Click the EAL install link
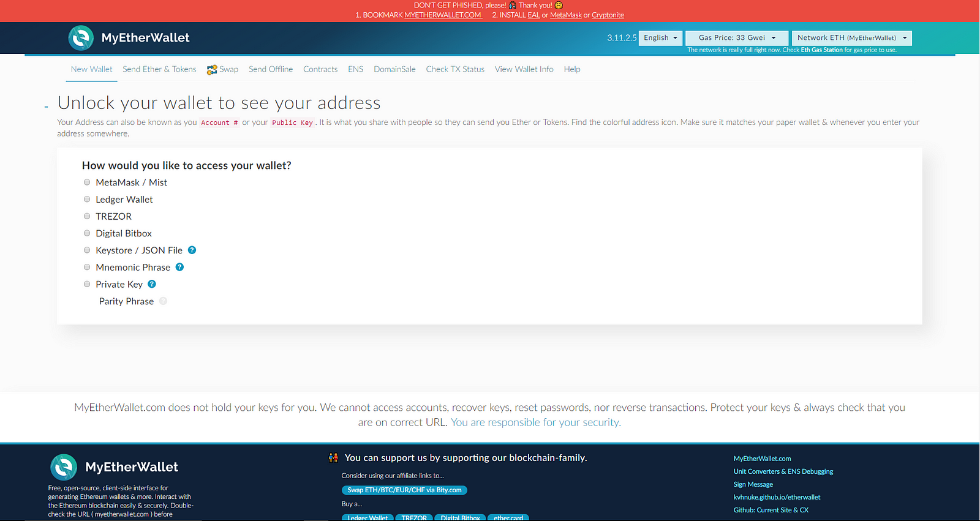 click(533, 15)
